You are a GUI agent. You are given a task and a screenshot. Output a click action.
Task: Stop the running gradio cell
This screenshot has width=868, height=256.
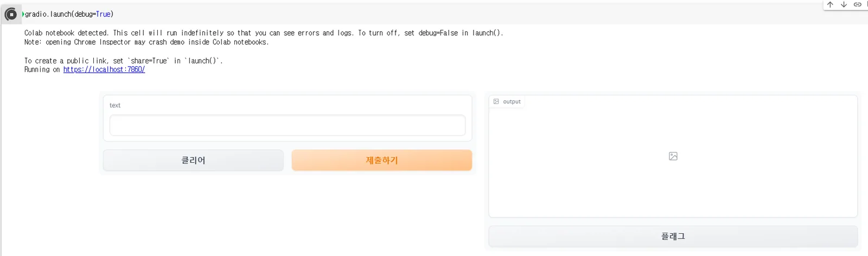tap(10, 14)
